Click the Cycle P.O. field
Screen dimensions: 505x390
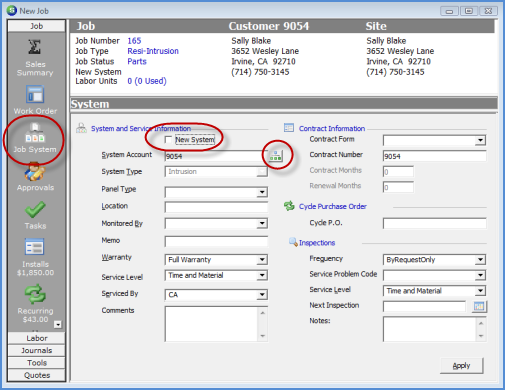point(434,223)
